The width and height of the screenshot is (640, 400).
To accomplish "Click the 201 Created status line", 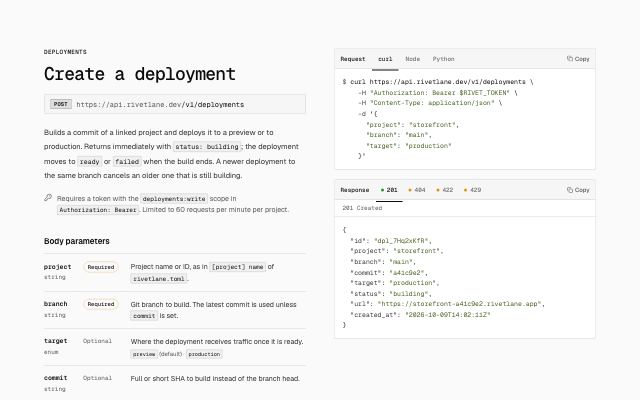I will tap(362, 208).
